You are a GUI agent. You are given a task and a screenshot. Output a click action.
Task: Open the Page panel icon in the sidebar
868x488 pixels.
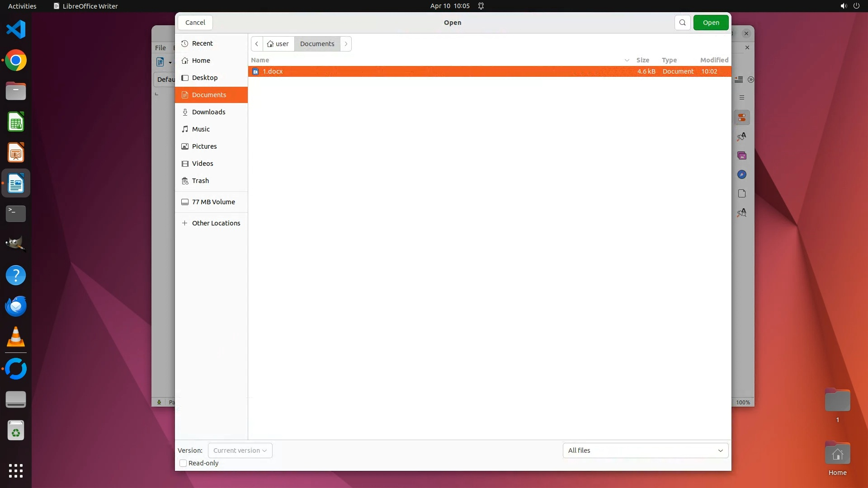coord(741,193)
